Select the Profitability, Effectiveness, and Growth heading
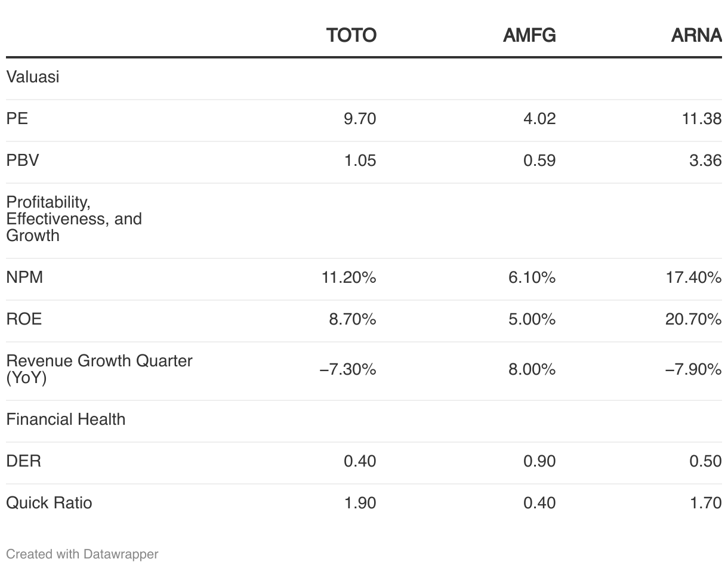 pyautogui.click(x=74, y=219)
